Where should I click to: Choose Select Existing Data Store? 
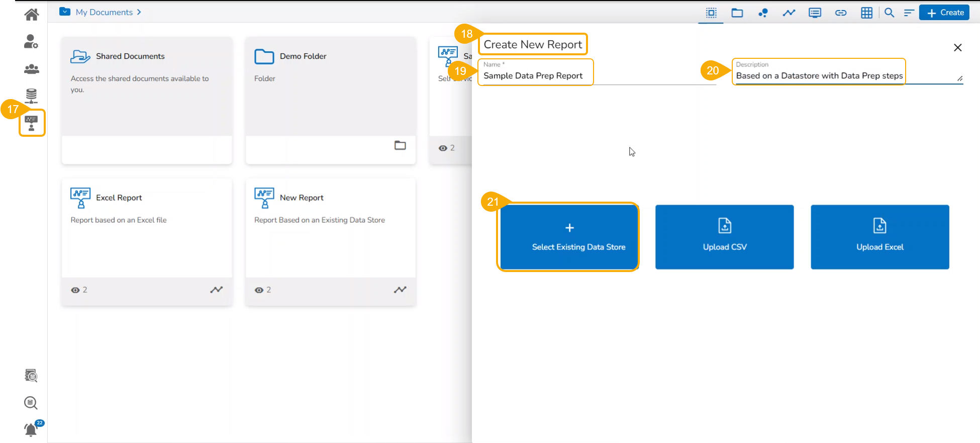(569, 237)
